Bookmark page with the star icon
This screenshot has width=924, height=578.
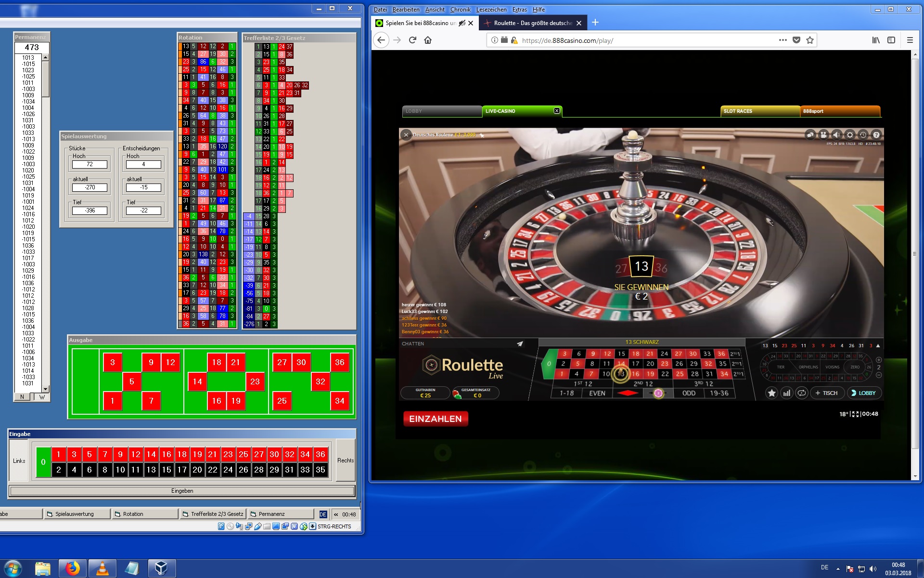810,40
